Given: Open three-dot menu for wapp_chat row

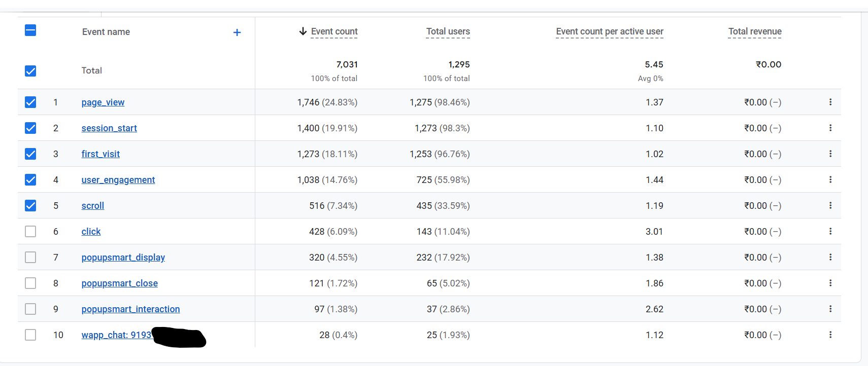Looking at the screenshot, I should click(830, 335).
